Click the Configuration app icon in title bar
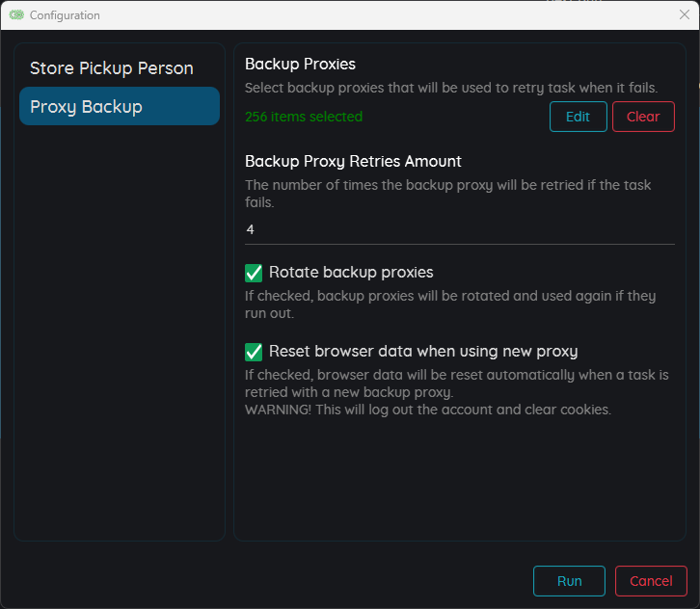 click(16, 15)
